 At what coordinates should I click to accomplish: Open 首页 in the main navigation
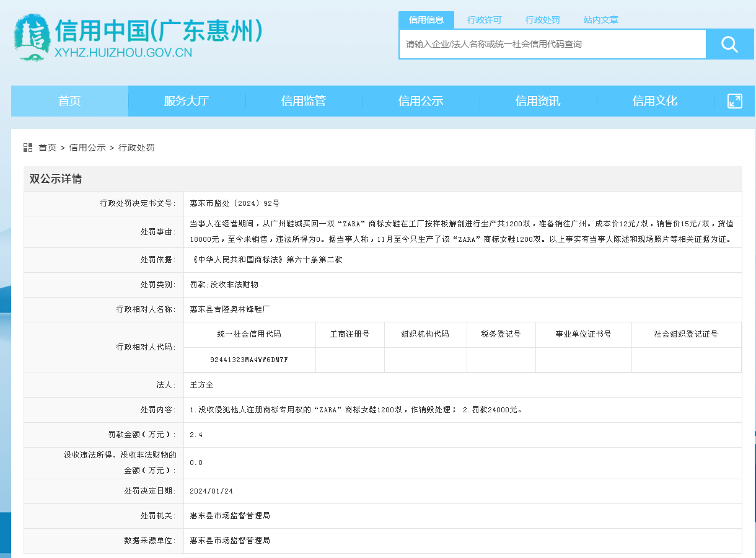(x=69, y=101)
